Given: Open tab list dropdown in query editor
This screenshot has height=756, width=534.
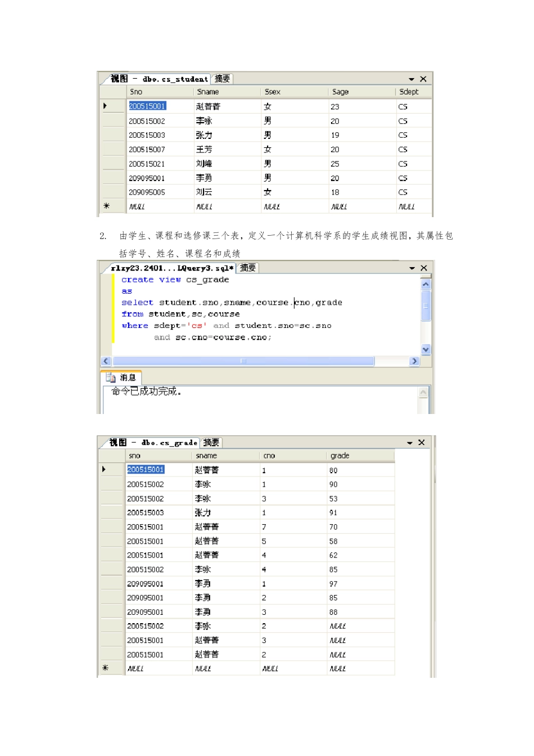Looking at the screenshot, I should (412, 268).
